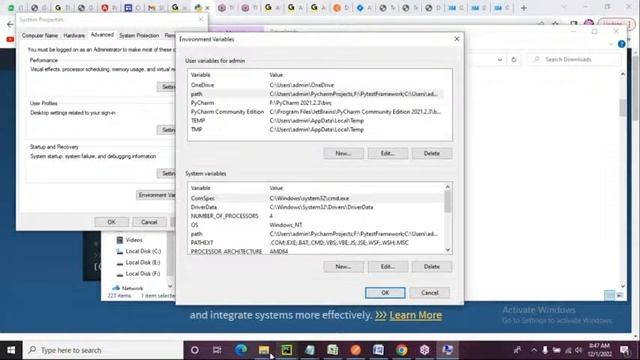Refresh the Downloads folder in File Explorer
Screen dimensions: 640x360
(x=514, y=60)
